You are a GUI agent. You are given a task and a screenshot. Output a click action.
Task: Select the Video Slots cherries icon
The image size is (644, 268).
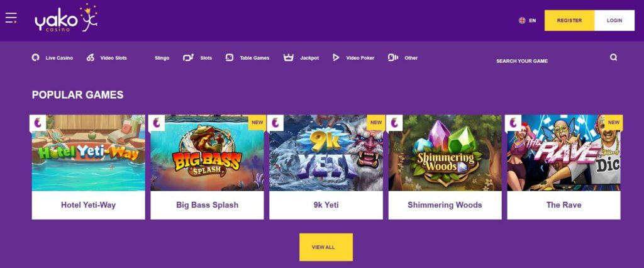pos(91,57)
